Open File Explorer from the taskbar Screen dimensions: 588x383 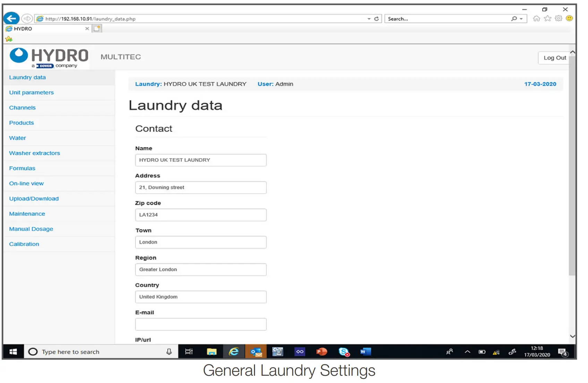click(x=212, y=352)
